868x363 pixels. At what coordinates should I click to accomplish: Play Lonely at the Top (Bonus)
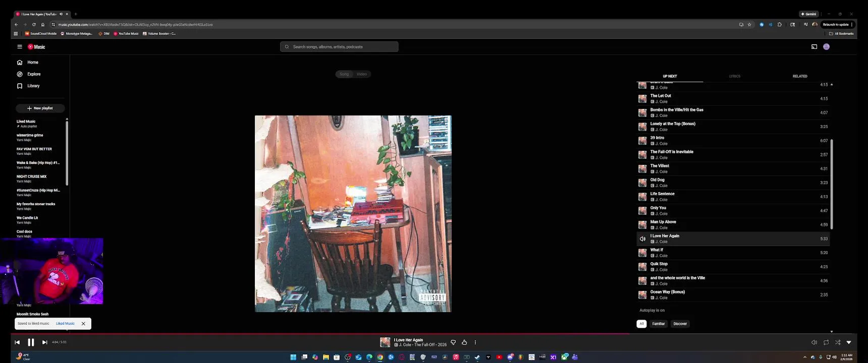coord(733,127)
